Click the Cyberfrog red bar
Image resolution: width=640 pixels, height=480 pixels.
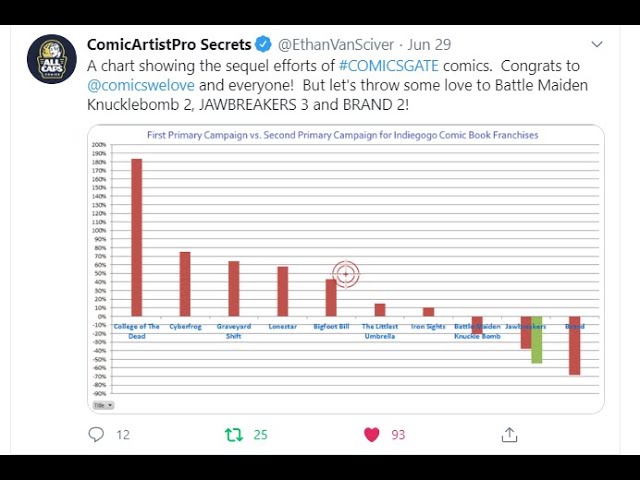[x=185, y=283]
